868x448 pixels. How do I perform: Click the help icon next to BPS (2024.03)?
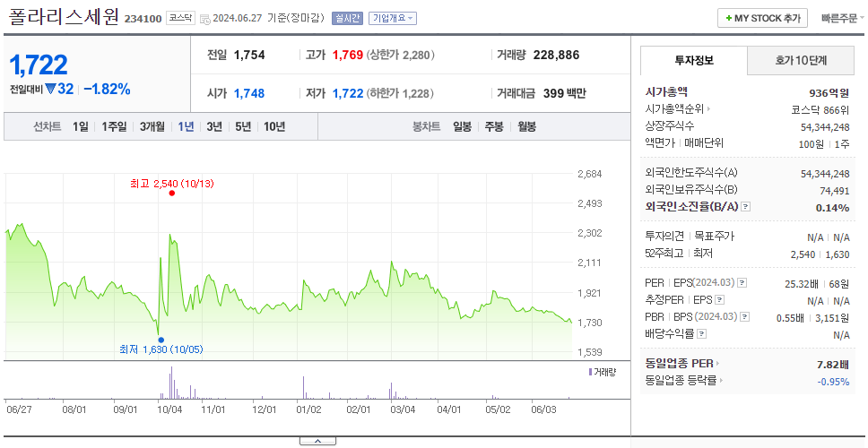[x=745, y=317]
